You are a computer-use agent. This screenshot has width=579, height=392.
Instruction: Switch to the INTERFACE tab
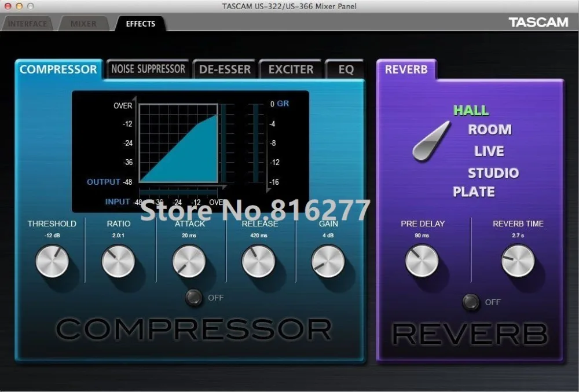pos(27,24)
